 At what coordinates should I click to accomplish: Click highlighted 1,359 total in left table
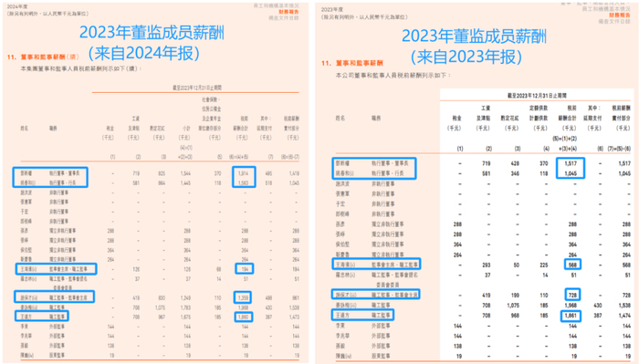(243, 297)
